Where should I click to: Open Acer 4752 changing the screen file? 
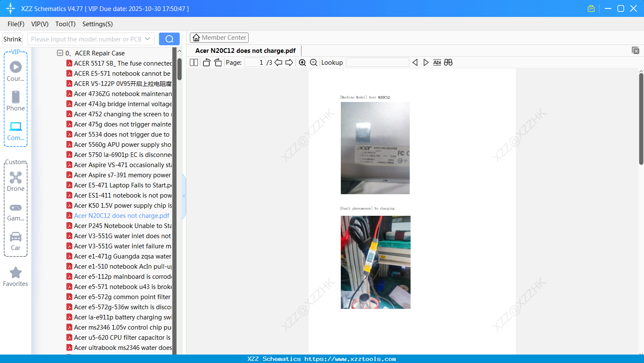(x=123, y=114)
